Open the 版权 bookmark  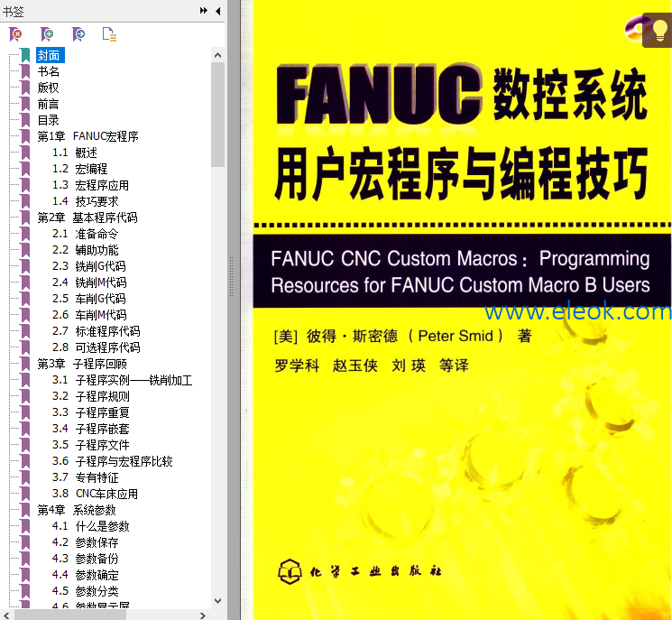click(x=48, y=88)
